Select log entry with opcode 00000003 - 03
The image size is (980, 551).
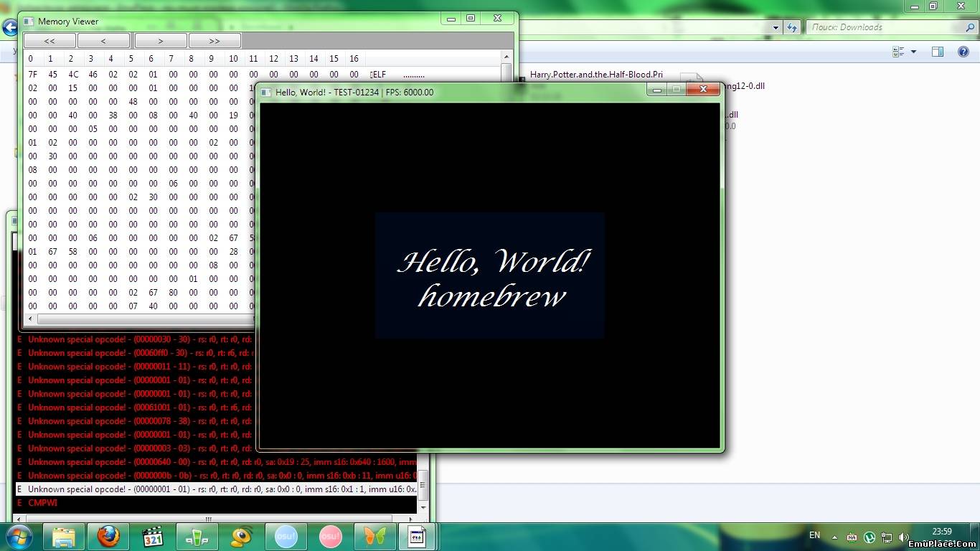click(x=134, y=448)
